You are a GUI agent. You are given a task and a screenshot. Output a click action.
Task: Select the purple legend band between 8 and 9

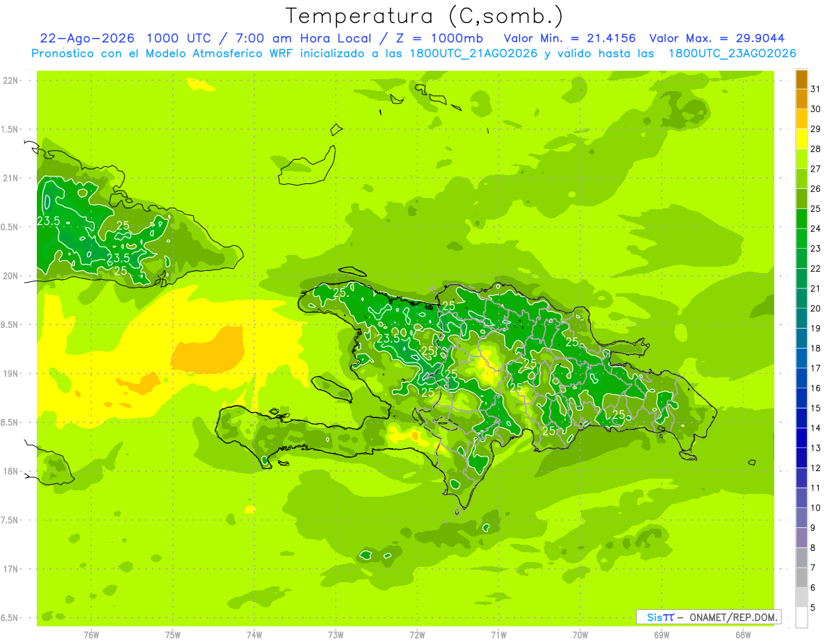click(x=801, y=538)
